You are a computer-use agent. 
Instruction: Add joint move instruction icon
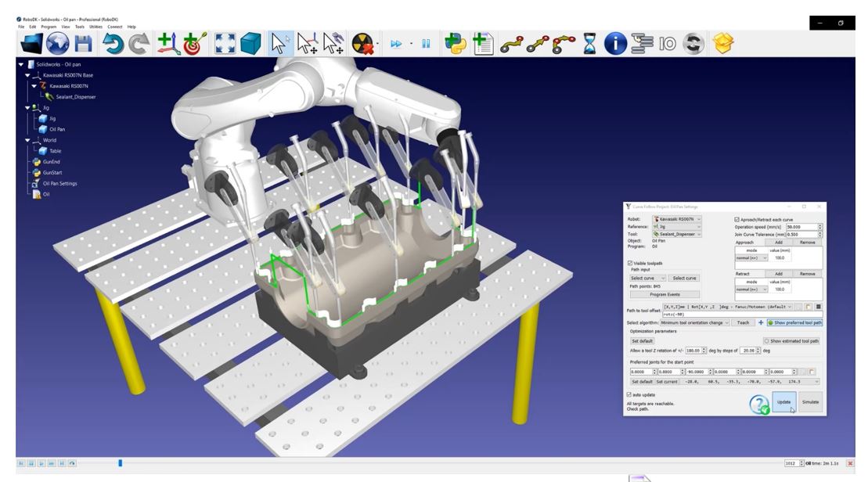(x=511, y=45)
